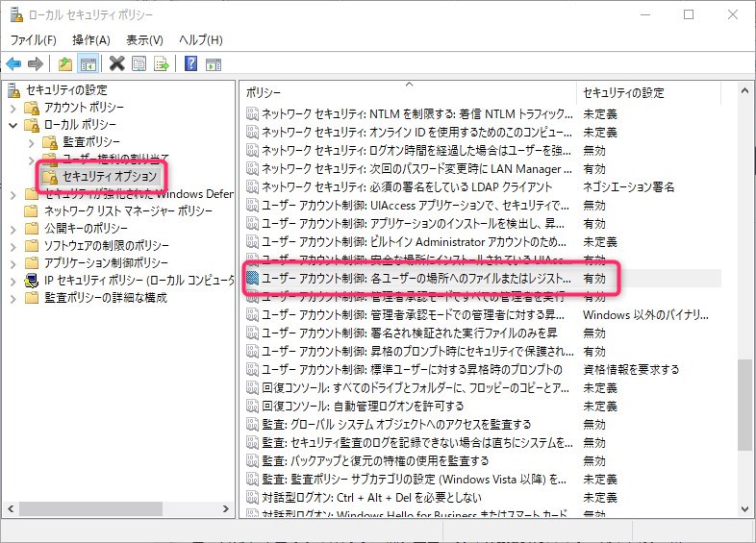Select 署名され検証された実行ファイルのみ policy
Viewport: 756px width, 543px height.
483,333
